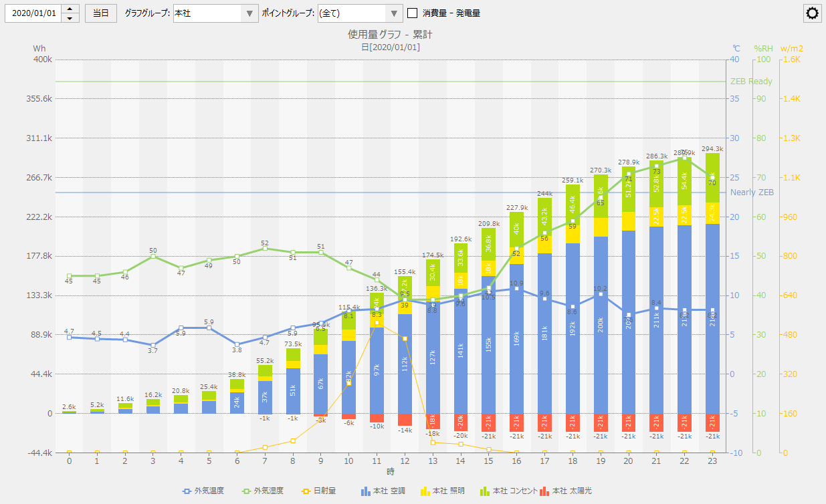The image size is (826, 504).
Task: Click the 日射量 legend line icon
Action: click(308, 491)
